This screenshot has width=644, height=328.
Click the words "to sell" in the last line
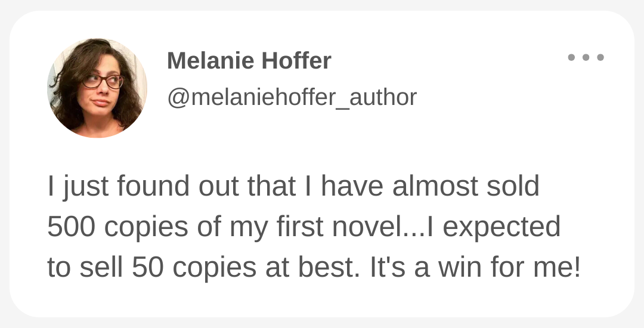(85, 267)
